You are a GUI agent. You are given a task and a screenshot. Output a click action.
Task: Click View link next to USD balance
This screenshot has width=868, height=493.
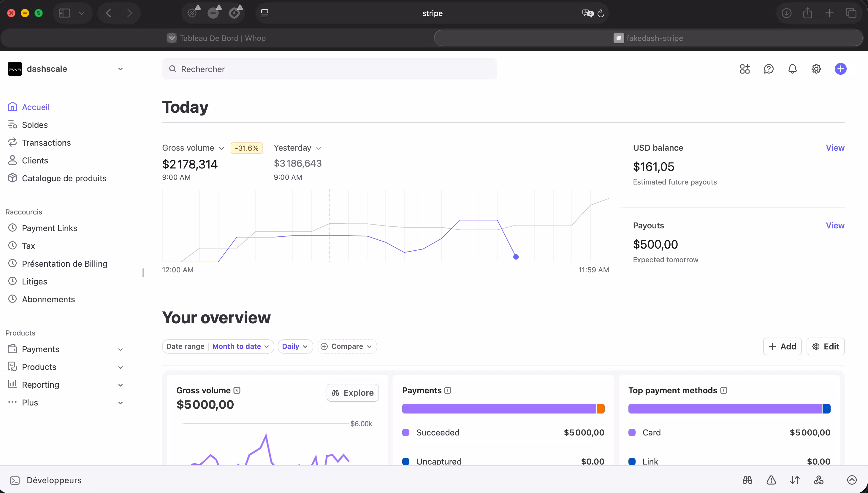(x=835, y=148)
